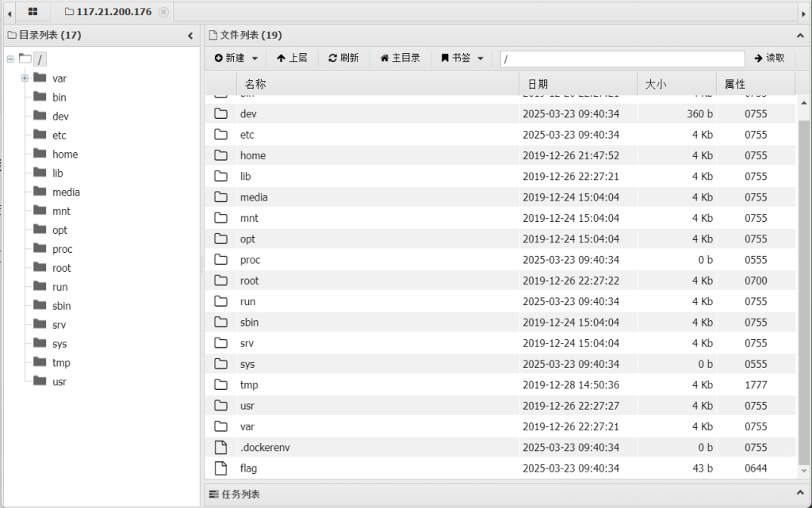Click the root folder icon in file list
The height and width of the screenshot is (508, 812).
coord(220,281)
